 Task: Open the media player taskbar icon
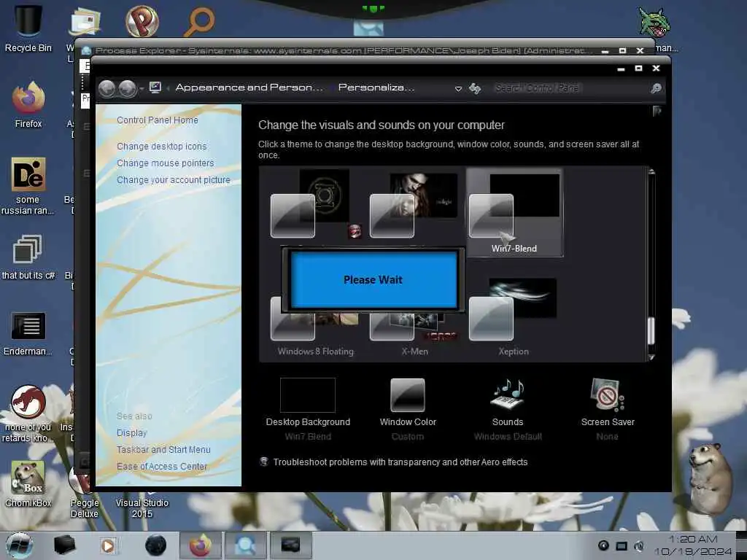[108, 545]
